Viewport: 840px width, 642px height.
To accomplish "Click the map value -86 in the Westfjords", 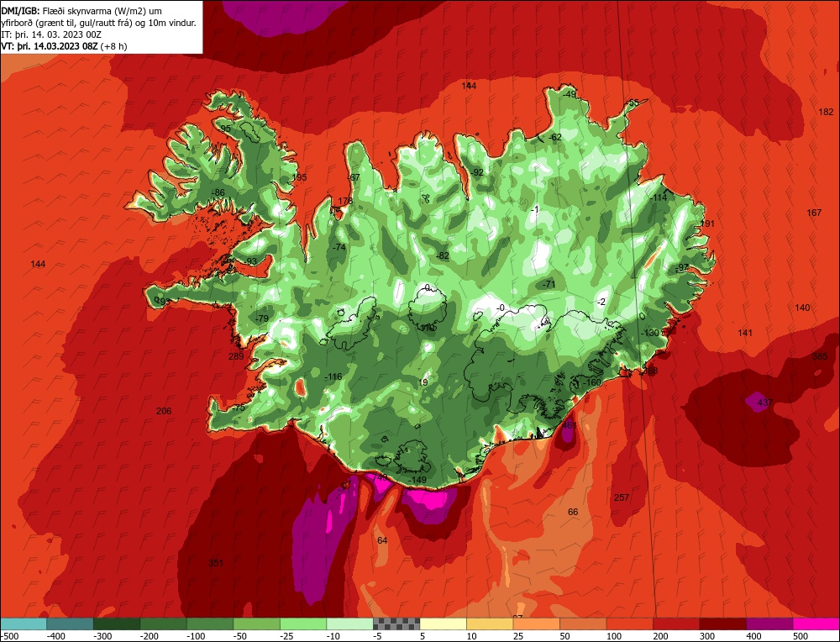I will coord(217,193).
